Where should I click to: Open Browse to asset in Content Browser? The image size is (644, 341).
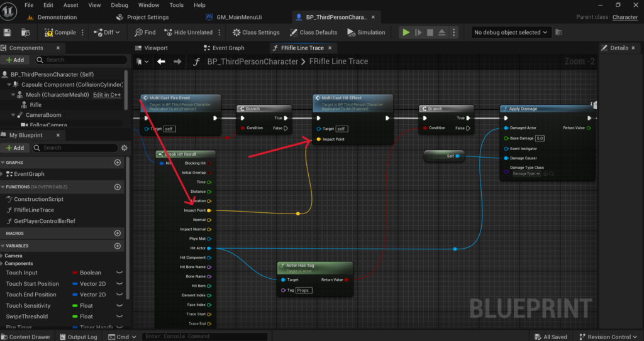point(25,33)
